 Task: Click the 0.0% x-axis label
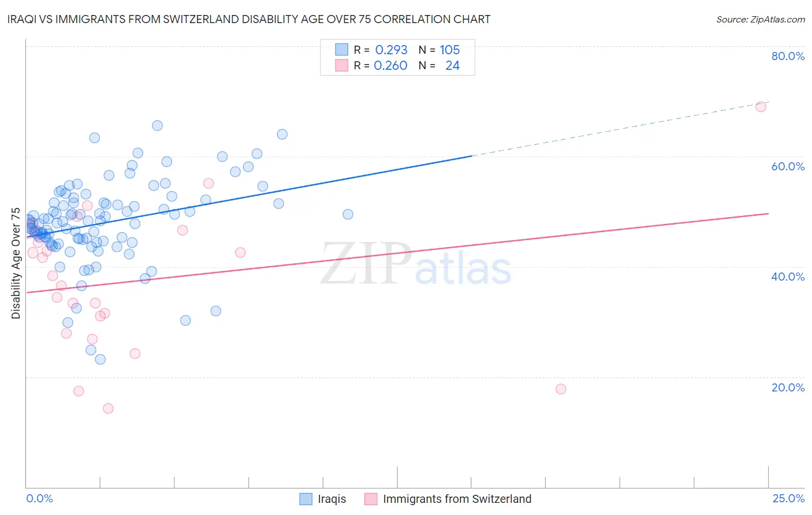point(39,498)
